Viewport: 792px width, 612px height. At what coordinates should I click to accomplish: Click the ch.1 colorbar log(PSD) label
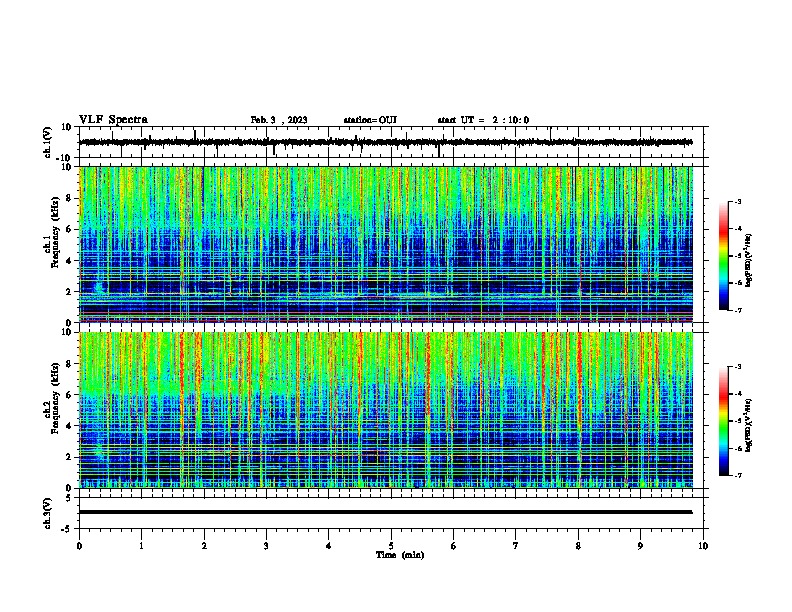tap(749, 261)
